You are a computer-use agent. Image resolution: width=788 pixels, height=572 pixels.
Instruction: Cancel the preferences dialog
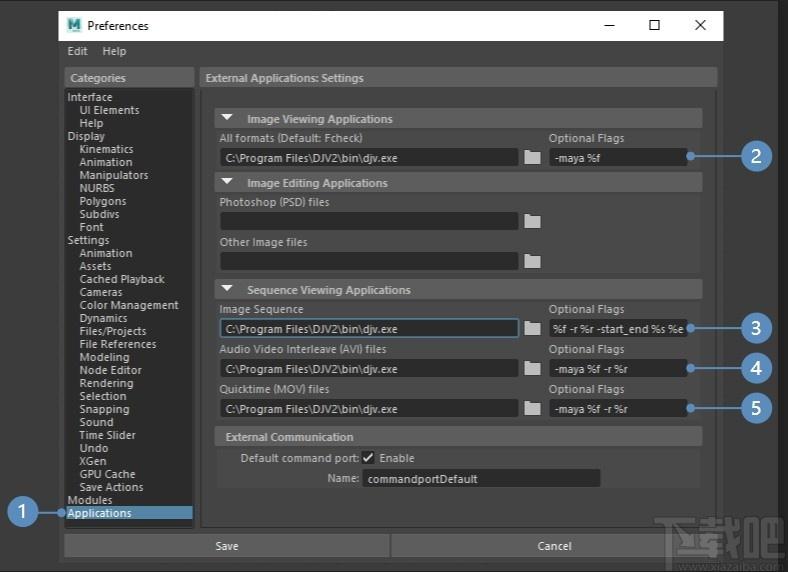[554, 546]
